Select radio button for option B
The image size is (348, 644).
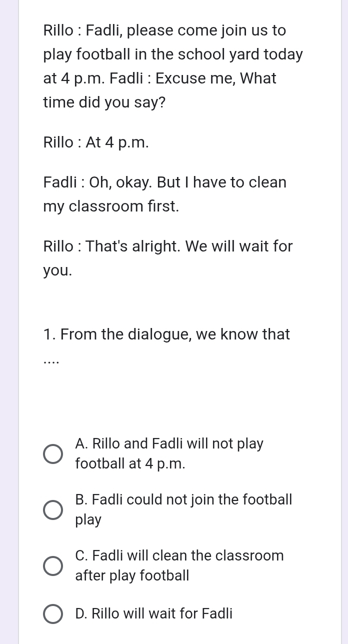click(52, 509)
